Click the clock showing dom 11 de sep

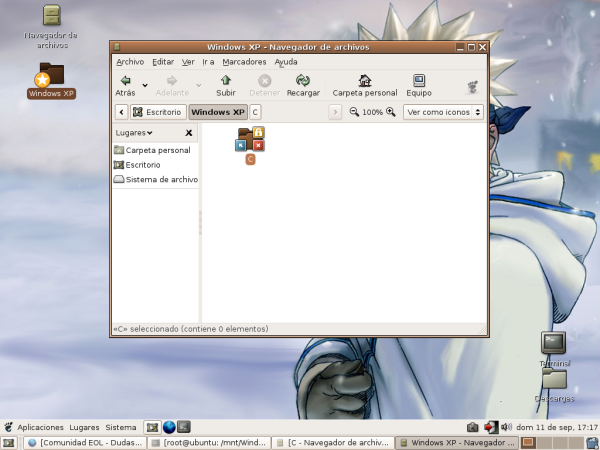click(557, 427)
